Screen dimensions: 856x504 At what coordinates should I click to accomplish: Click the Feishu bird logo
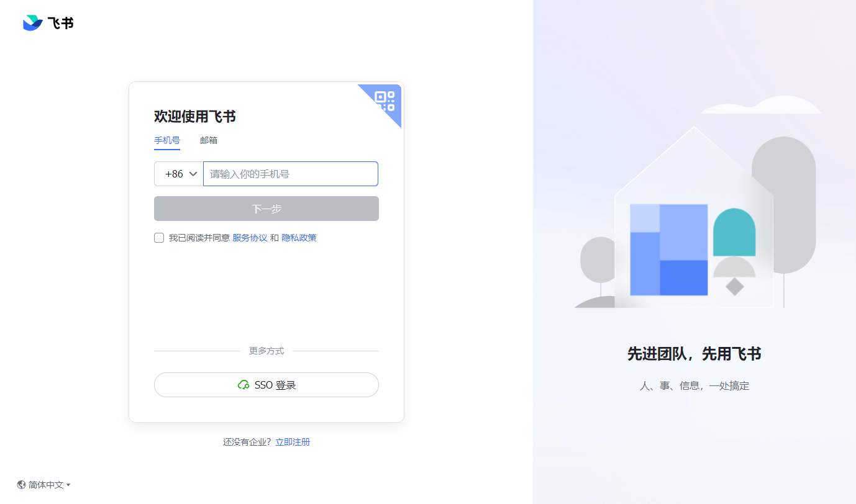pos(33,23)
